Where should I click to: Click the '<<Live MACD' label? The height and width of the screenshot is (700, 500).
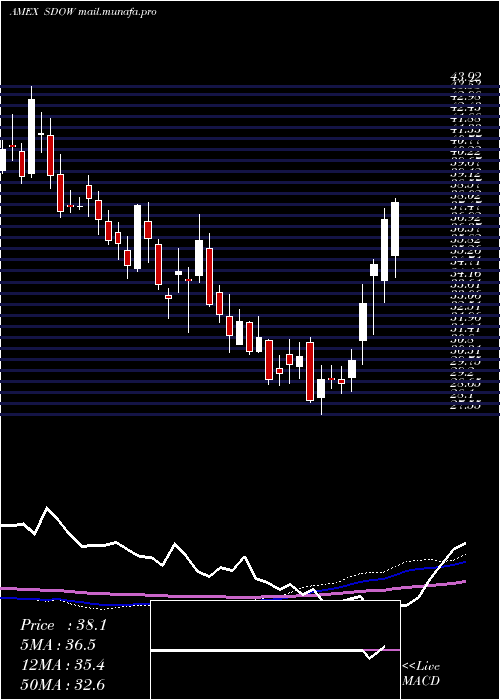tap(421, 673)
